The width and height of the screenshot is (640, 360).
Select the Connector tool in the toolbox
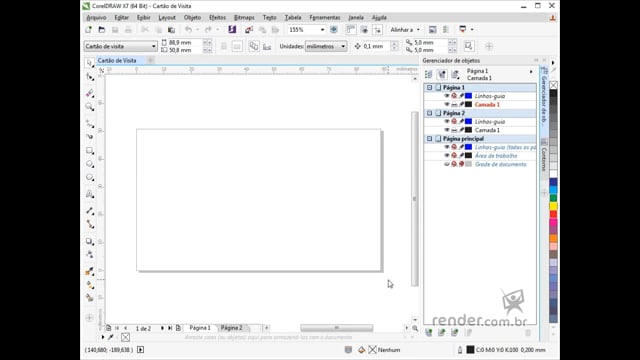coord(90,224)
